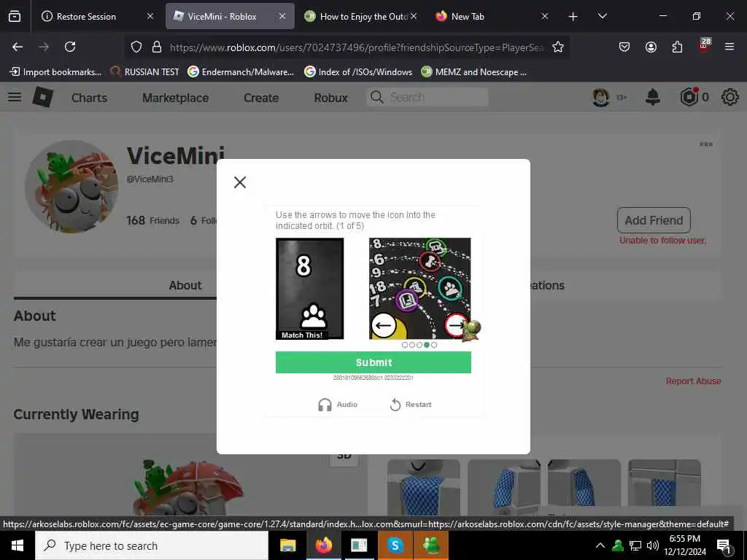Viewport: 747px width, 560px height.
Task: Open the Roblox settings gear
Action: click(x=729, y=97)
